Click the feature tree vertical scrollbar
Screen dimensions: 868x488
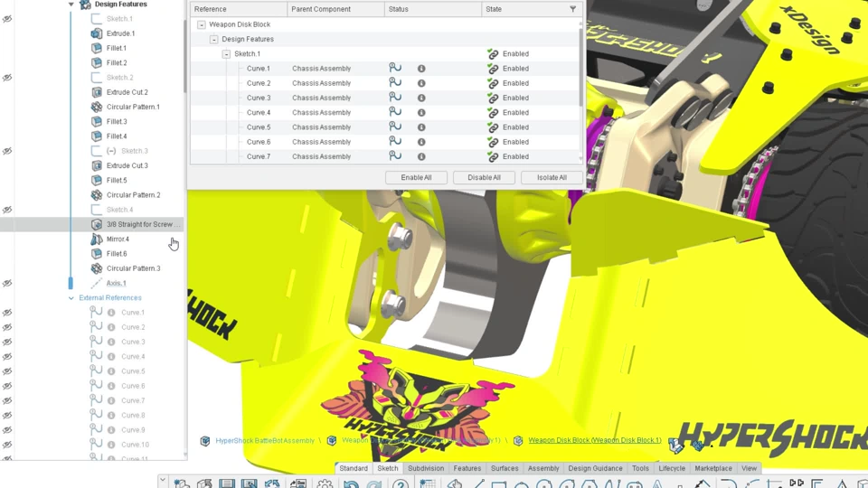click(184, 55)
